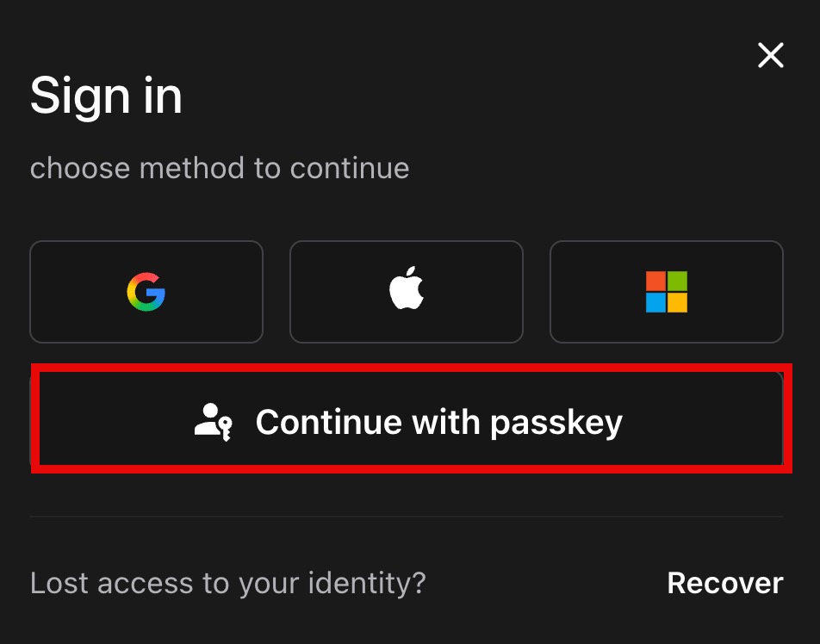Click the green square of Microsoft logo

click(x=677, y=281)
